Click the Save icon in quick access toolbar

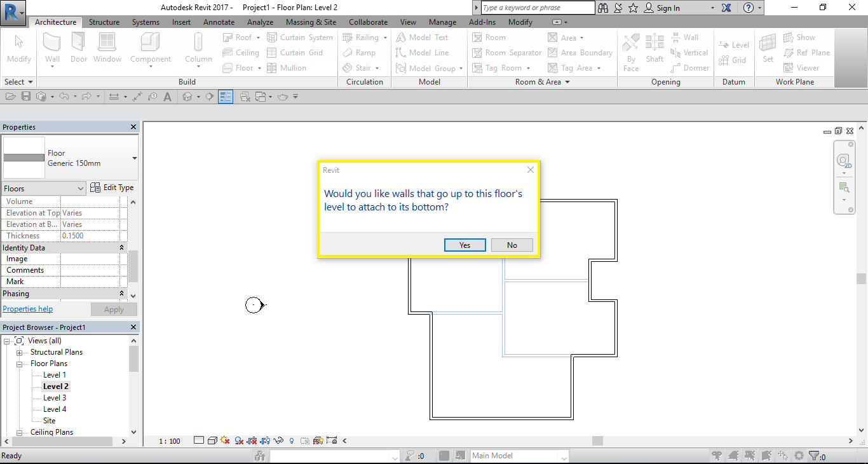tap(26, 97)
